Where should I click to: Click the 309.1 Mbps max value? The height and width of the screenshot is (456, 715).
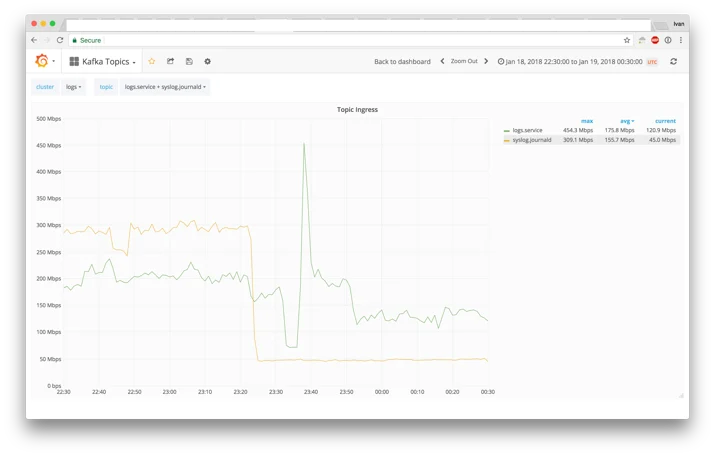pyautogui.click(x=578, y=140)
